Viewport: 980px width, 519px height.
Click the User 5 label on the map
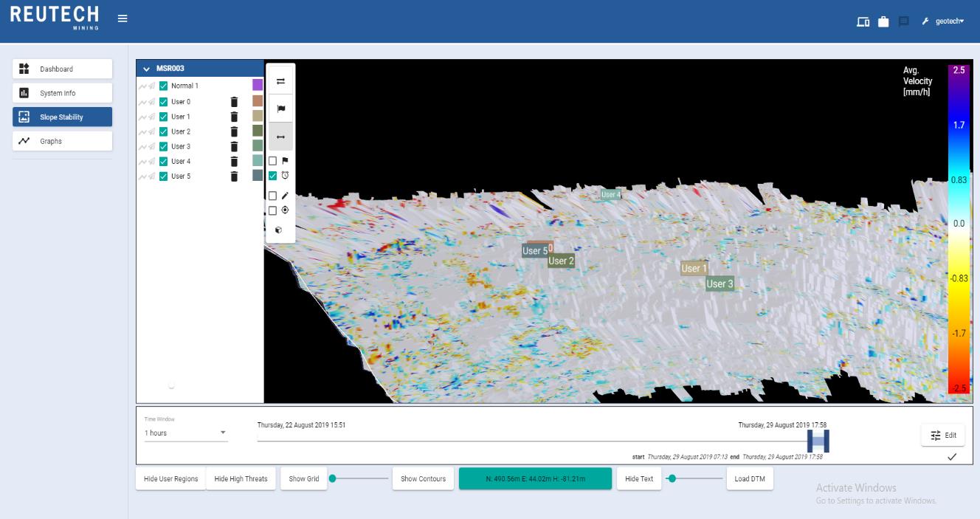pyautogui.click(x=535, y=251)
